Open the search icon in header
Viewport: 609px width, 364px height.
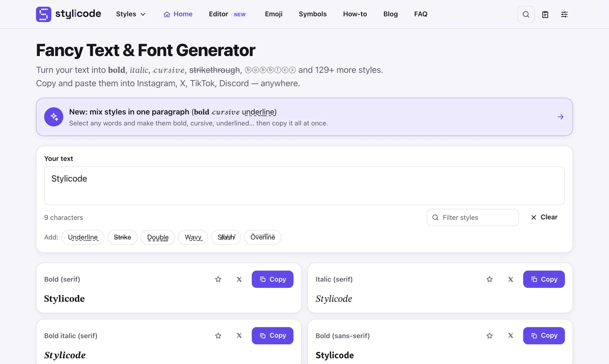tap(526, 14)
